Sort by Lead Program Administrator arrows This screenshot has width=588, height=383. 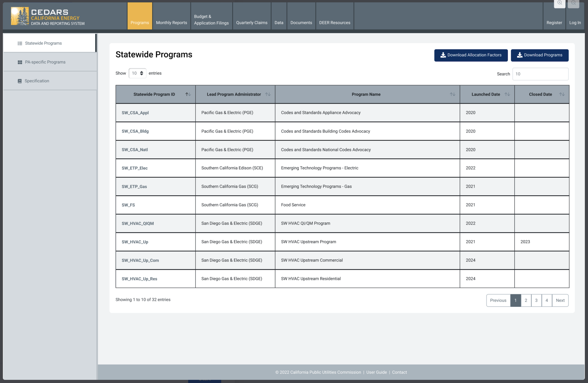click(x=268, y=94)
